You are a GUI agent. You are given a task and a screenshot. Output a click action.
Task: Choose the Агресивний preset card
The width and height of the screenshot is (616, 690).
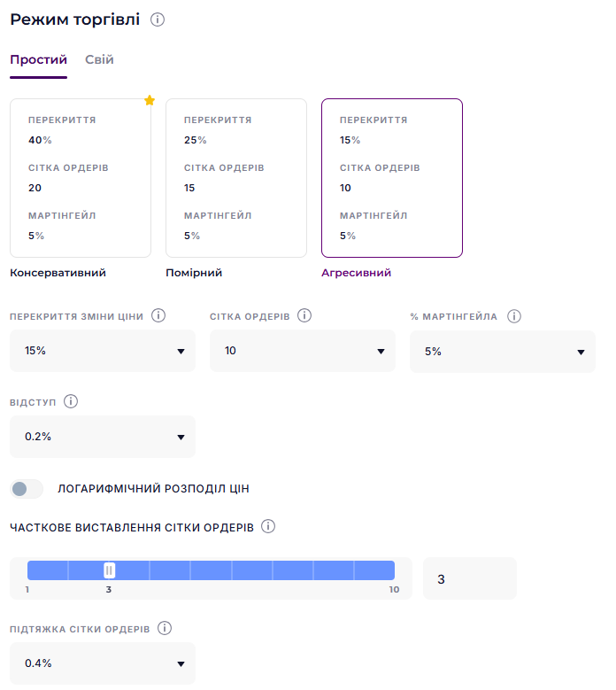tap(392, 178)
